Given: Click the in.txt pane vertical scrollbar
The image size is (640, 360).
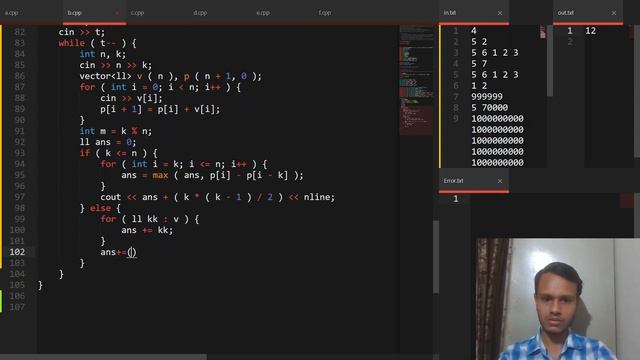Looking at the screenshot, I should (x=550, y=61).
